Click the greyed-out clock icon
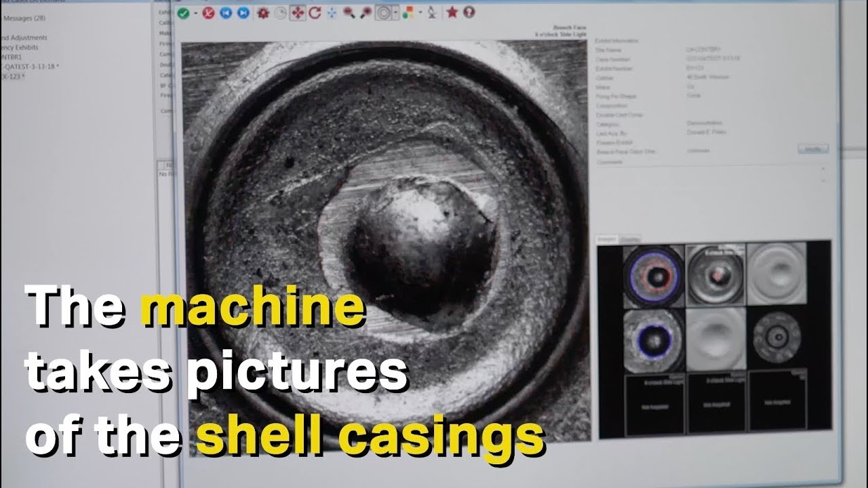 [280, 13]
